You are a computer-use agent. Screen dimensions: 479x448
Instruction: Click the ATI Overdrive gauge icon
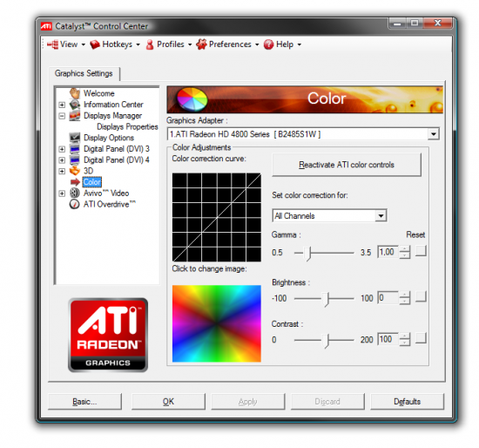click(75, 204)
